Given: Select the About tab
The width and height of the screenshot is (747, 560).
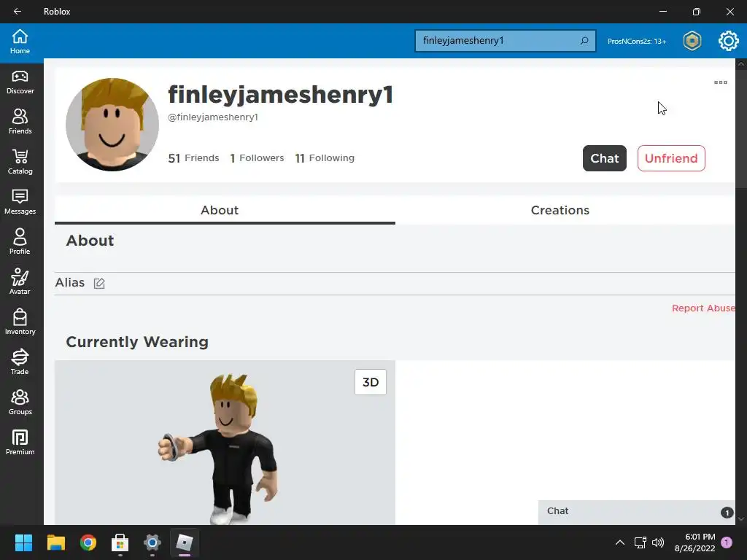Looking at the screenshot, I should point(220,210).
